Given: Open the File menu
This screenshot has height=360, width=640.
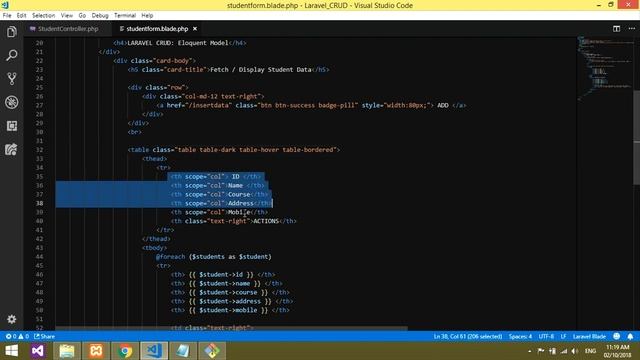Looking at the screenshot, I should 7,16.
